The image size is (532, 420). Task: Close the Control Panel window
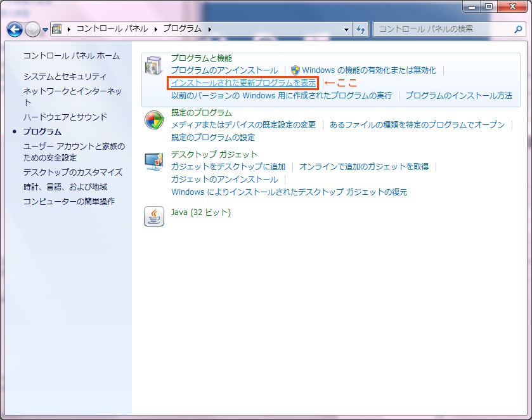coord(513,6)
